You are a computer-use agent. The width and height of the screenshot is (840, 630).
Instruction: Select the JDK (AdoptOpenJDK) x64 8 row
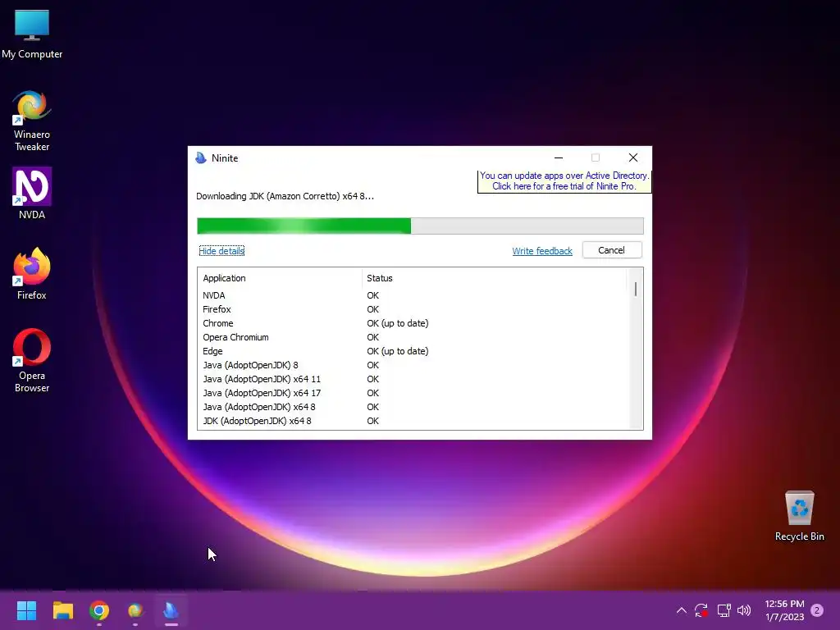point(413,421)
